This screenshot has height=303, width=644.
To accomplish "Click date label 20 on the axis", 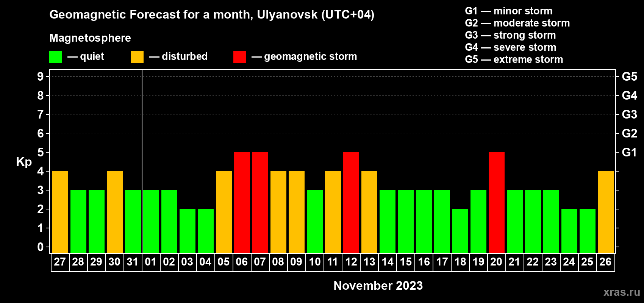I will click(x=496, y=262).
